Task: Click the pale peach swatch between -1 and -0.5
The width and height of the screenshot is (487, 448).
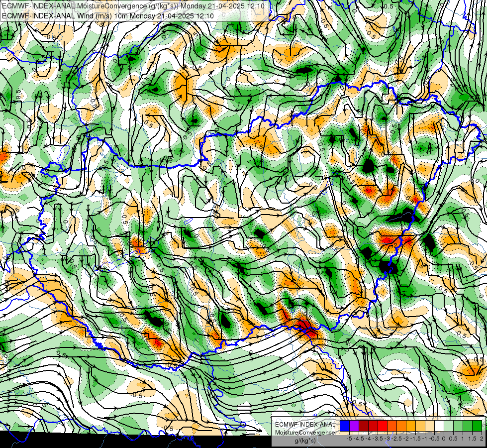Action: pos(429,426)
